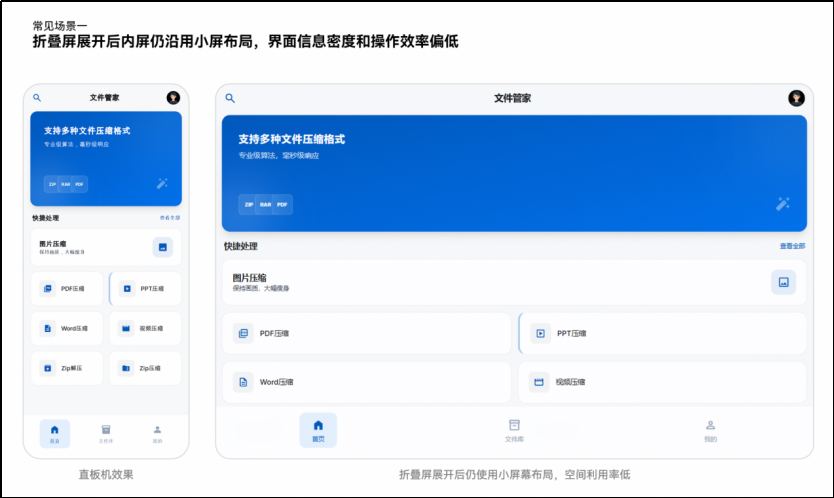Viewport: 834px width, 498px height.
Task: Click search icon in unfolded layout
Action: (x=230, y=98)
